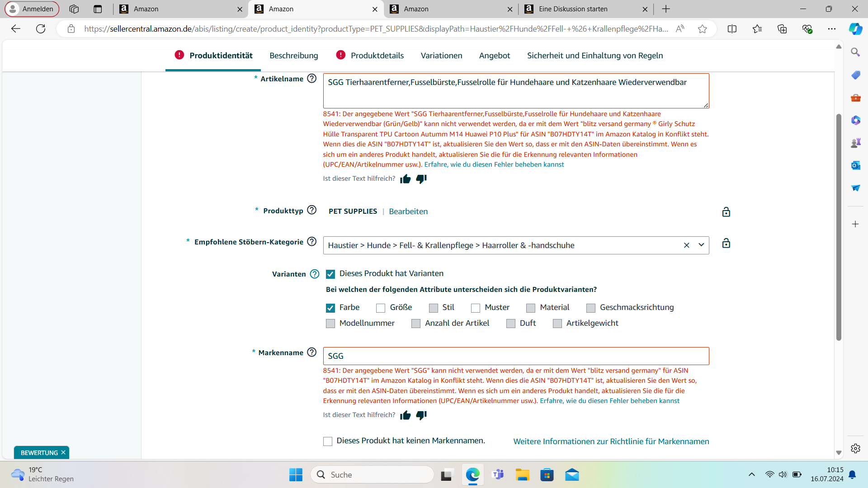Viewport: 868px width, 488px height.
Task: Click the taskbar Suche search box
Action: coord(372,475)
